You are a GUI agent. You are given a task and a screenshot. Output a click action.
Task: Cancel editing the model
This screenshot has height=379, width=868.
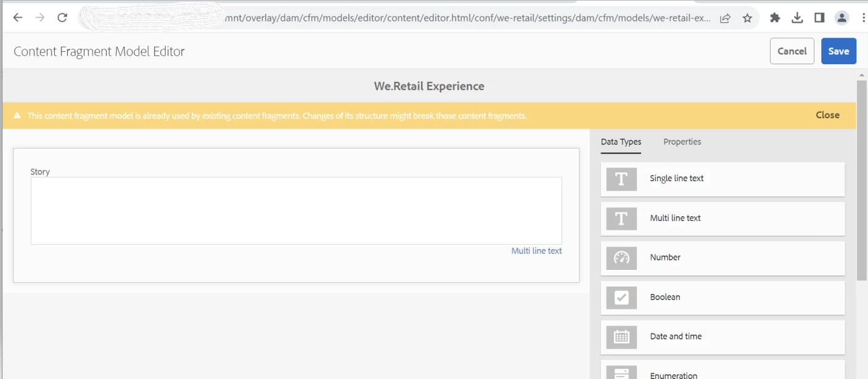point(792,51)
